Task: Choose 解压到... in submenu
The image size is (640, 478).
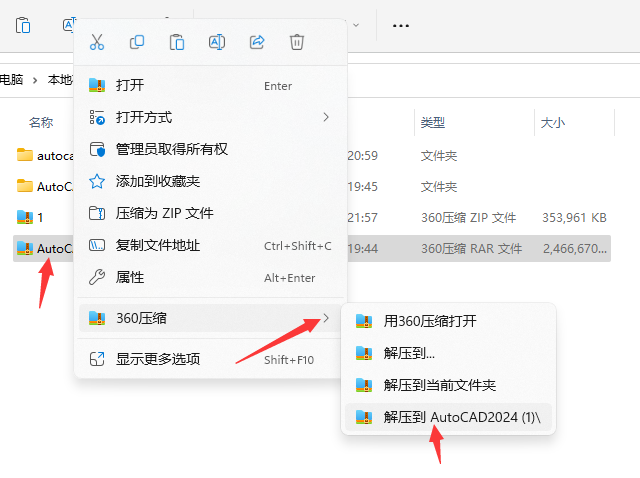Action: 448,353
